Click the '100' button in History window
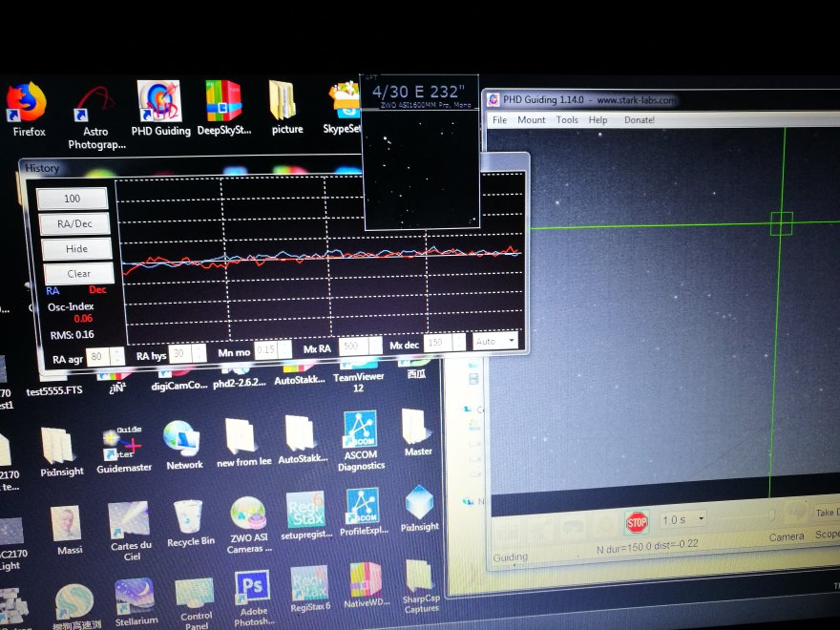The image size is (840, 630). (x=73, y=199)
